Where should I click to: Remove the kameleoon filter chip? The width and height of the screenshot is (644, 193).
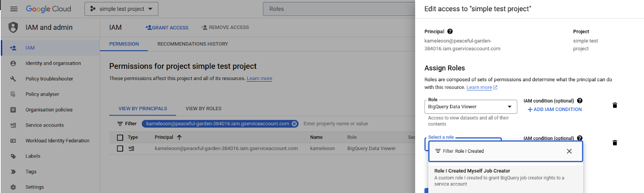tap(295, 124)
